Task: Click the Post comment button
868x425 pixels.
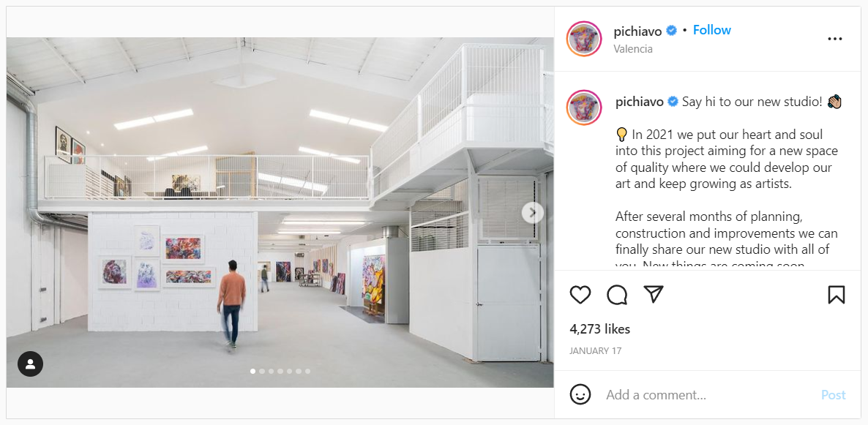Action: [x=833, y=395]
